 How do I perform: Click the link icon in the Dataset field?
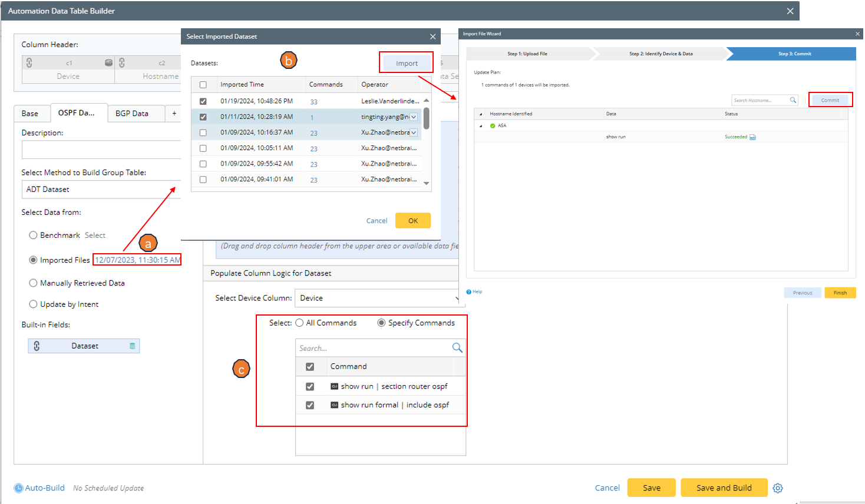coord(37,346)
